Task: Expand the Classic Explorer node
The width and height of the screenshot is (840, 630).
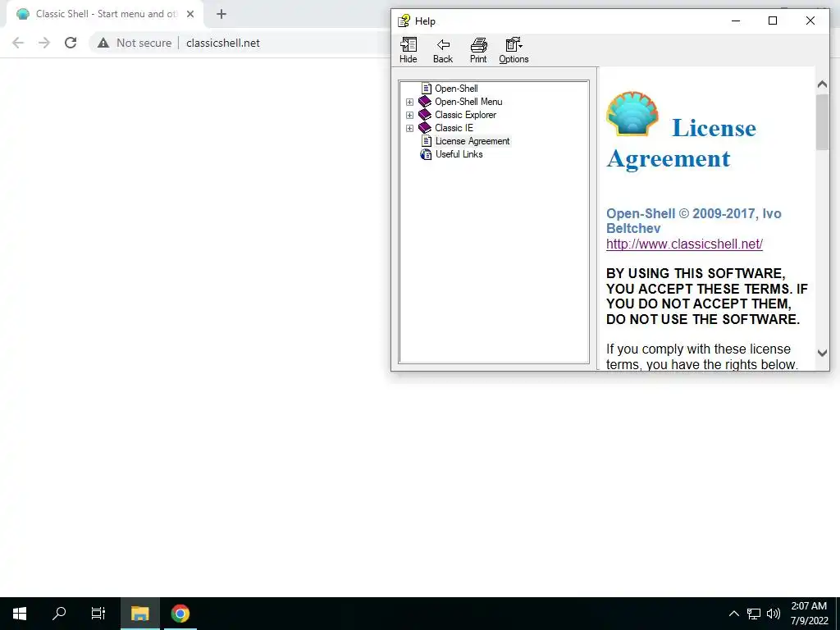Action: click(x=410, y=115)
